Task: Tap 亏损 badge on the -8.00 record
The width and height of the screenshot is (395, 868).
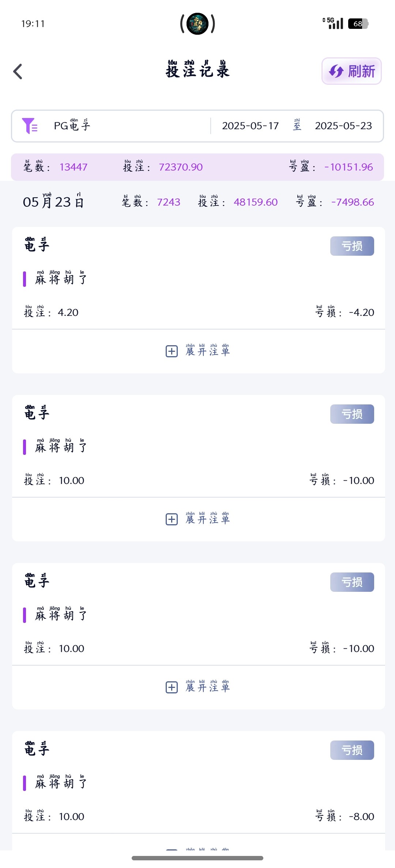Action: (352, 750)
